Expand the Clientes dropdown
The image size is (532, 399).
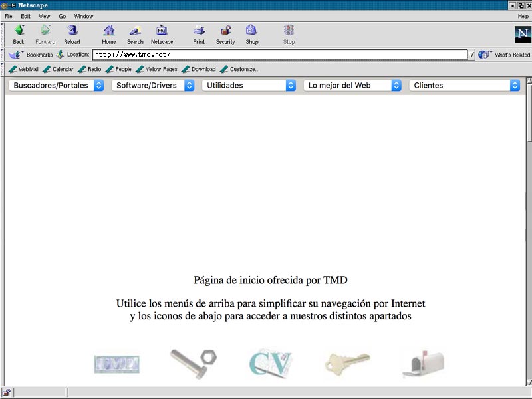tap(515, 86)
